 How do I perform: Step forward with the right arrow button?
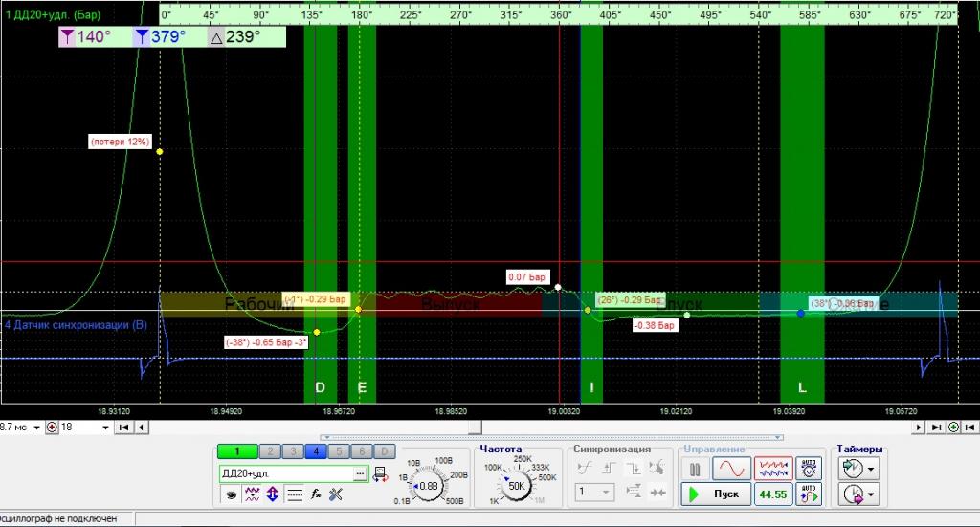point(918,428)
